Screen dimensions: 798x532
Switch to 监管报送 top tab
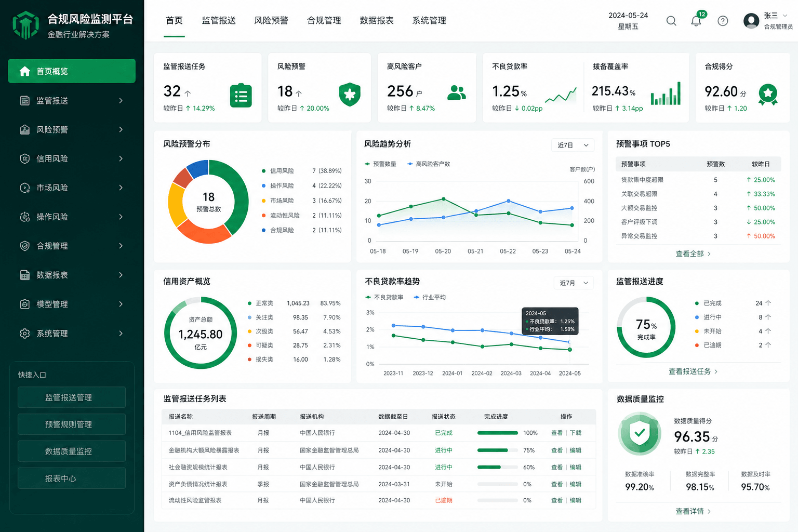coord(219,20)
